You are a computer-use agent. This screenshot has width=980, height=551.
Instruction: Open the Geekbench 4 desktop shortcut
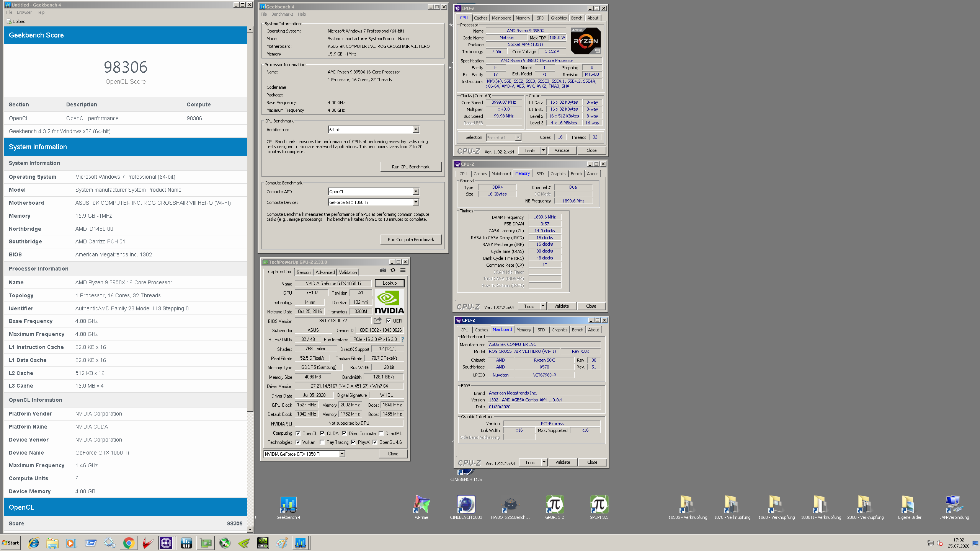288,508
